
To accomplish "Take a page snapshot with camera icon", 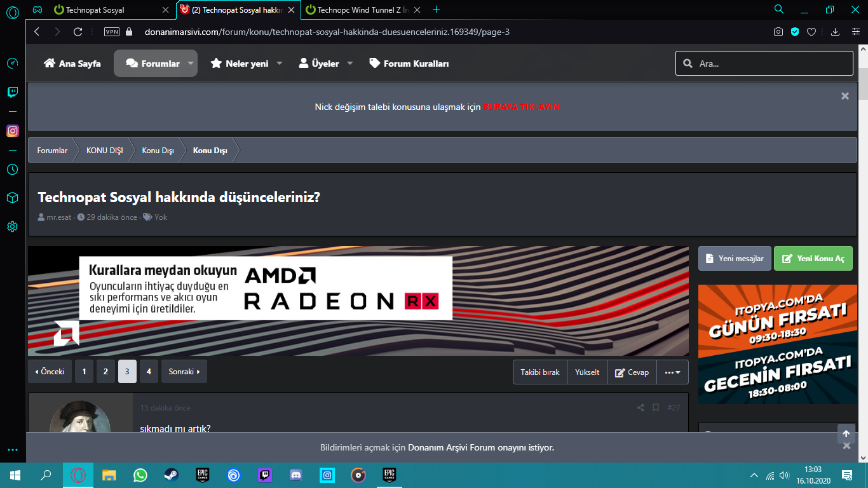I will click(778, 32).
